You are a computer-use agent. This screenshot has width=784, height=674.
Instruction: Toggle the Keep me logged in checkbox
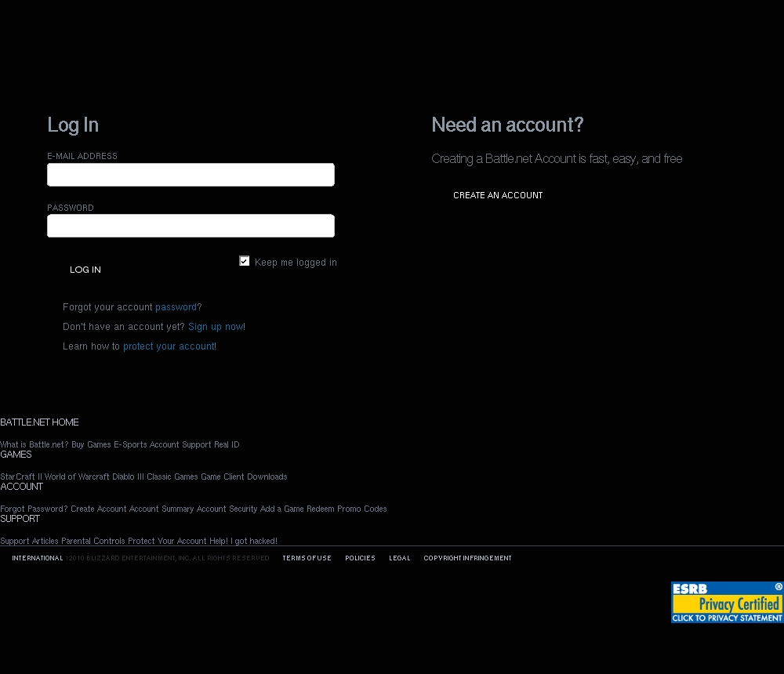click(245, 261)
